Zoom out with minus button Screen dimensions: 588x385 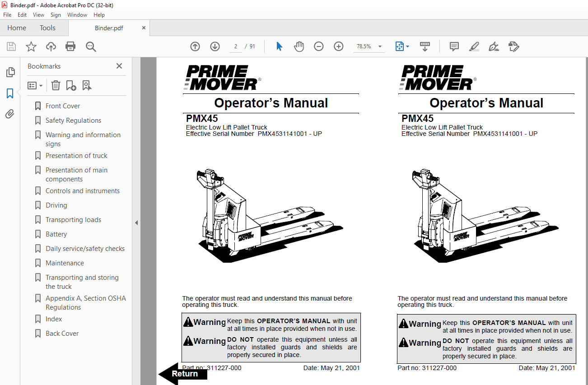pyautogui.click(x=319, y=46)
